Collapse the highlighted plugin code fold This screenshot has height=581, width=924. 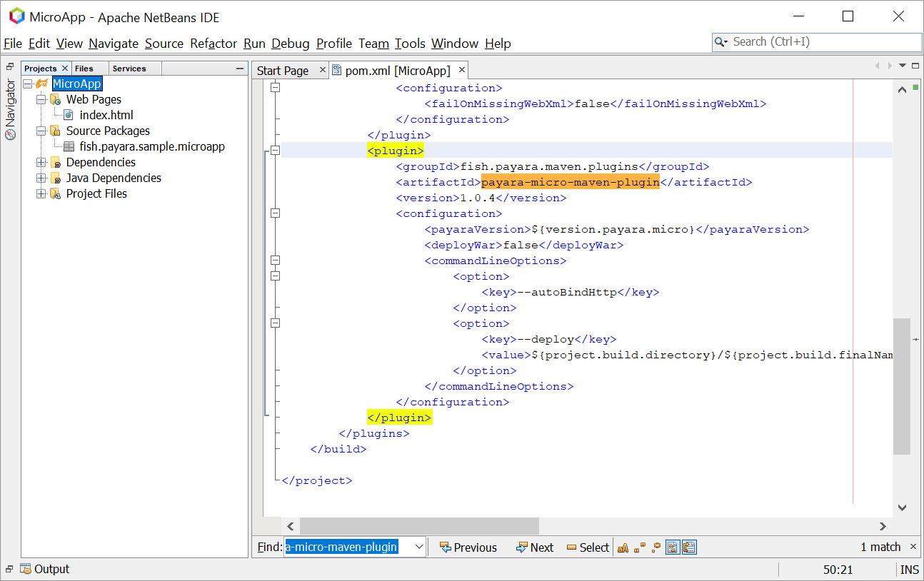(275, 151)
